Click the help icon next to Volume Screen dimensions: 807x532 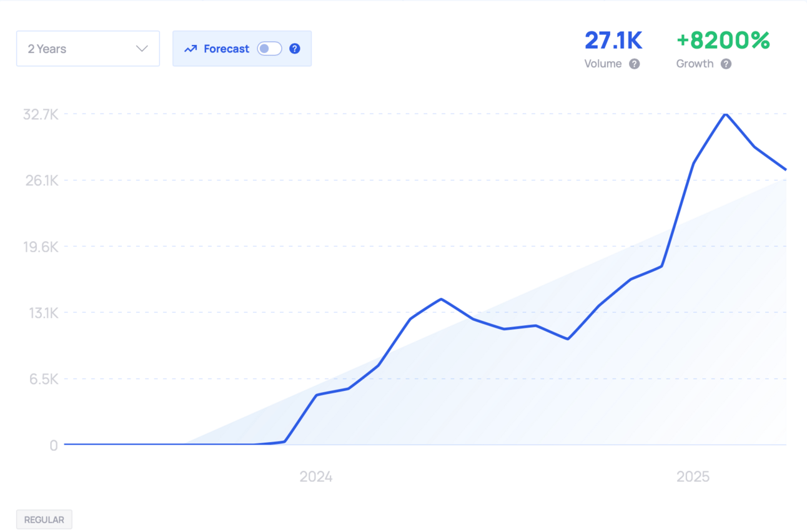634,64
